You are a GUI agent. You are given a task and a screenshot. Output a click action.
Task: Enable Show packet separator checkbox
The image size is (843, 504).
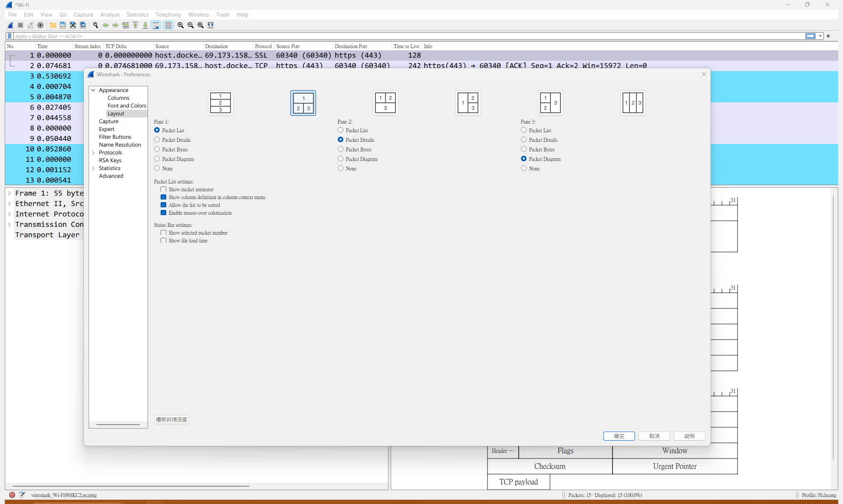pyautogui.click(x=164, y=190)
